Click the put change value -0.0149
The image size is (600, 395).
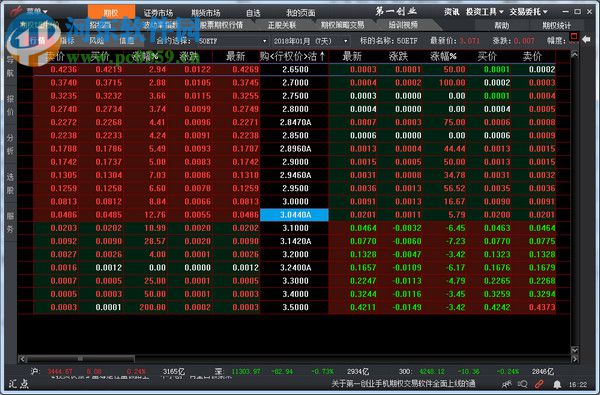407,307
